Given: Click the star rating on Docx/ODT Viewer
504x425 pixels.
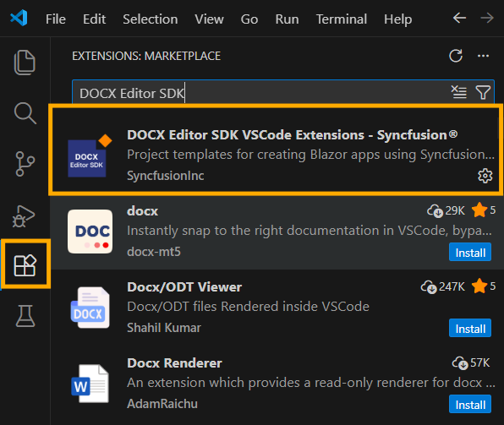Looking at the screenshot, I should [484, 286].
